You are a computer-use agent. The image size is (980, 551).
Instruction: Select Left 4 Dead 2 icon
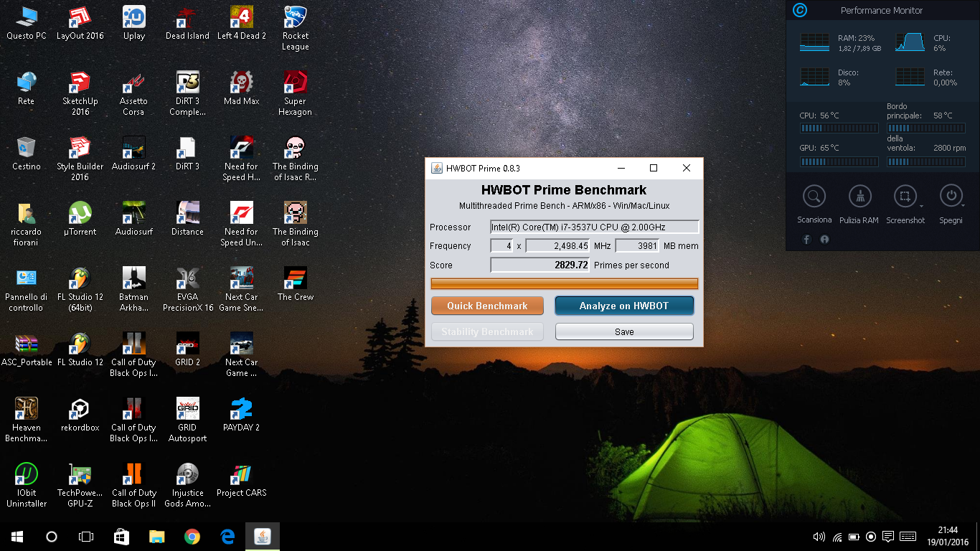click(242, 23)
